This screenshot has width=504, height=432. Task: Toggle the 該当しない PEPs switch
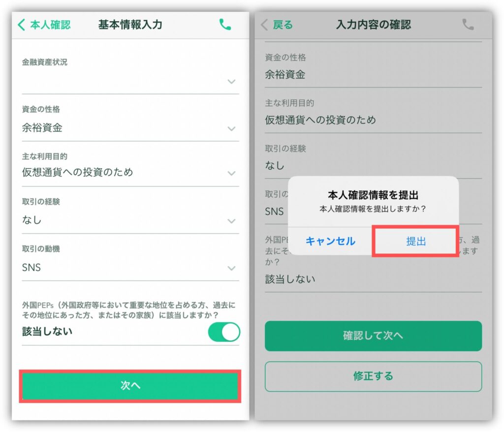coord(224,332)
